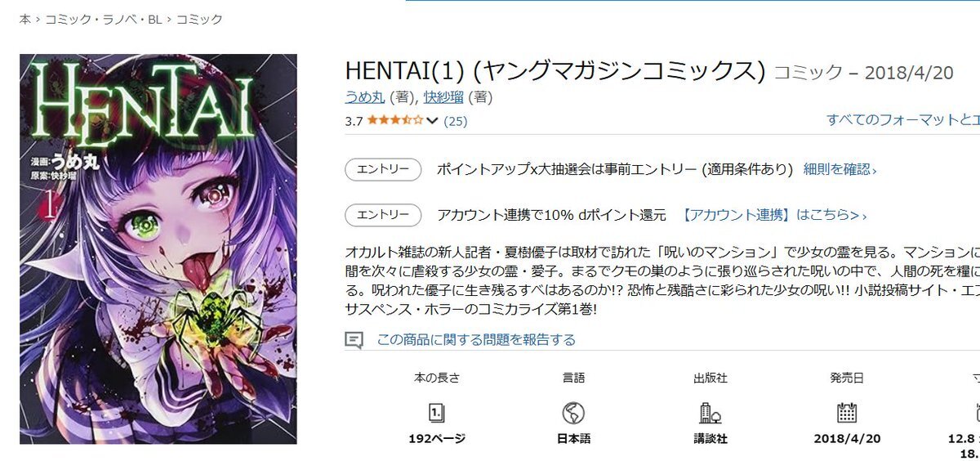View the 25 customer reviews
The height and width of the screenshot is (461, 980).
[x=455, y=121]
